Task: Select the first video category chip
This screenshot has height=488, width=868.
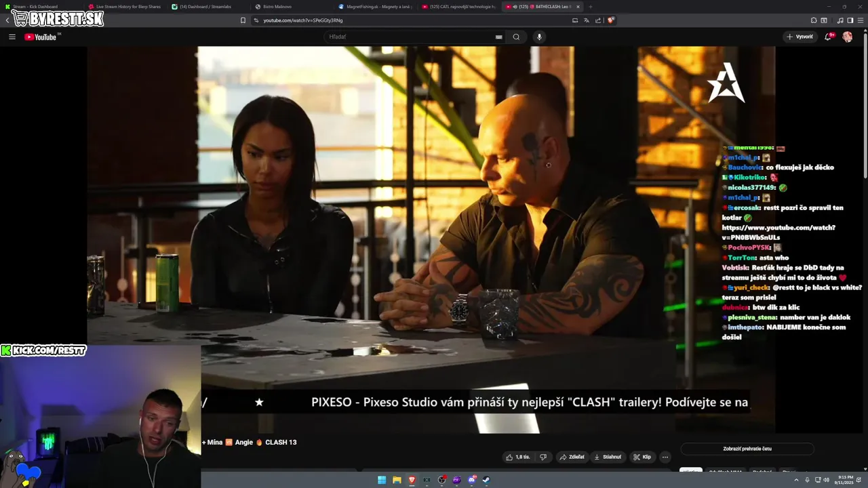Action: (691, 471)
